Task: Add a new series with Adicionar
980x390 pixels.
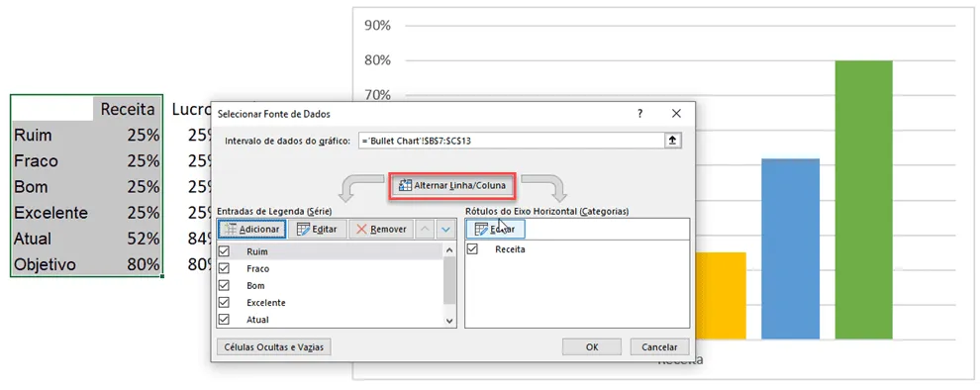Action: (251, 230)
